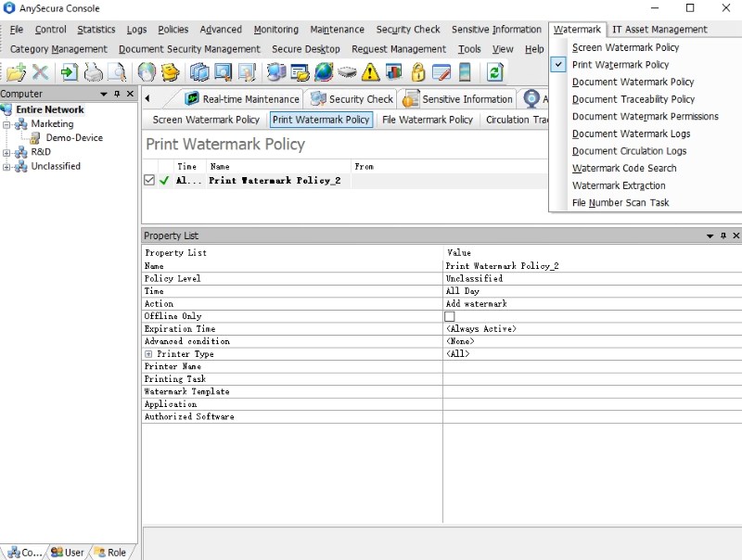Image resolution: width=742 pixels, height=560 pixels.
Task: Enable the Offline Only checkbox
Action: pos(450,316)
